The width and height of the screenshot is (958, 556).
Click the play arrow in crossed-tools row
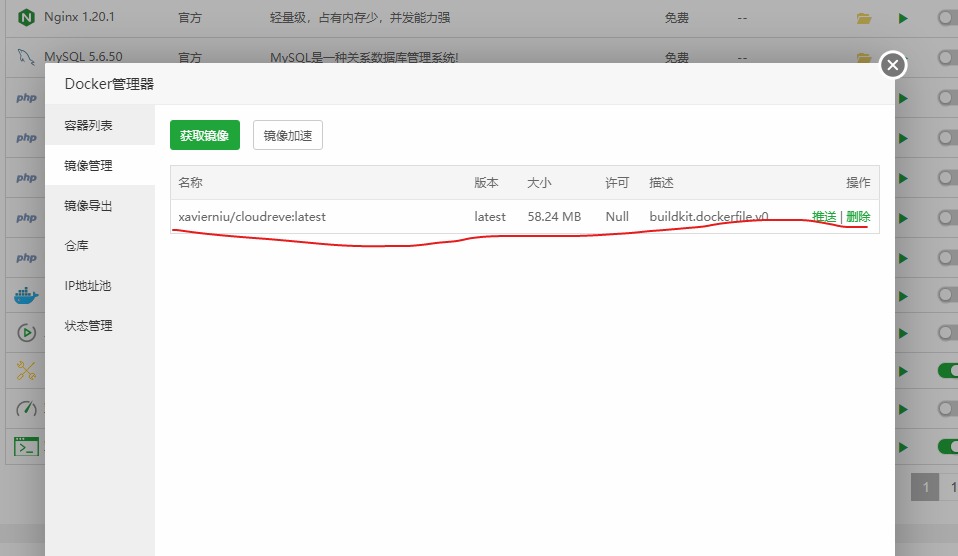tap(903, 371)
